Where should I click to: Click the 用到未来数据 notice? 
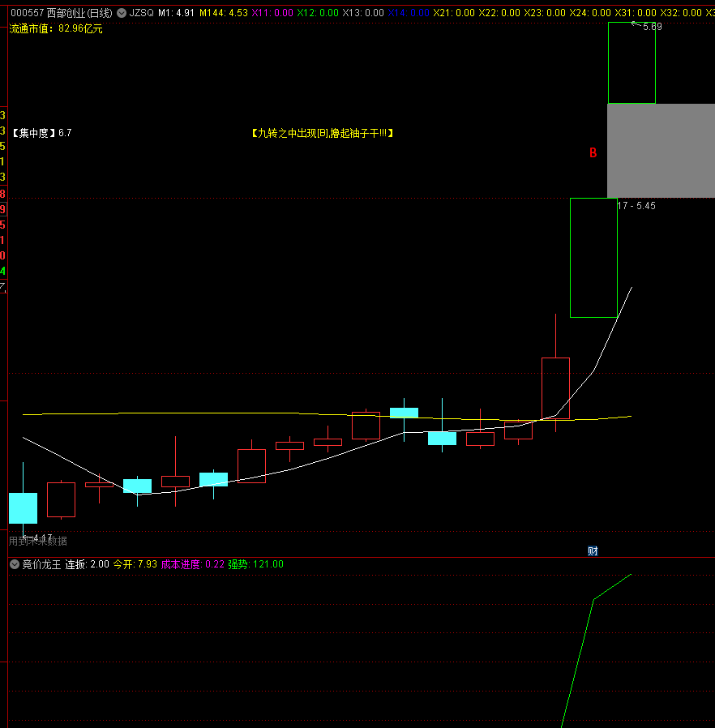(37, 542)
